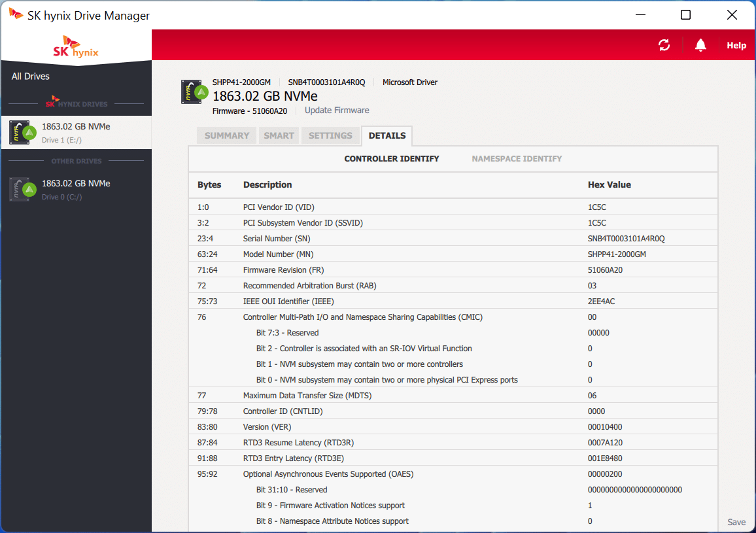Select Controller Multi-Path I/O (CMIC) row
Screen dimensions: 756x533
tap(453, 317)
